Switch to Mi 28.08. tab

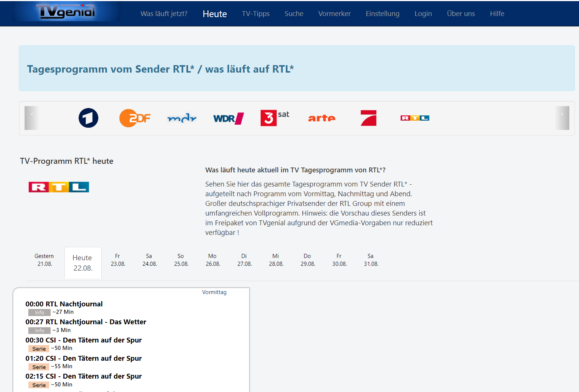coord(276,260)
